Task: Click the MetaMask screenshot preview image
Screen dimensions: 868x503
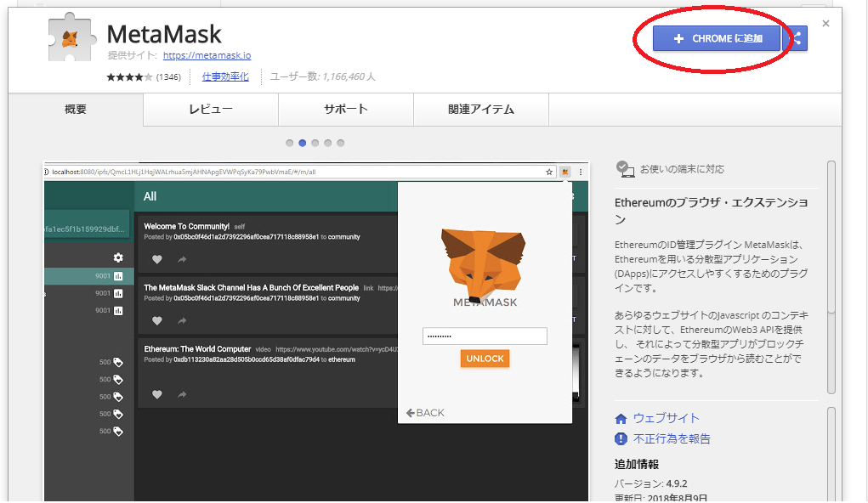Action: [315, 331]
